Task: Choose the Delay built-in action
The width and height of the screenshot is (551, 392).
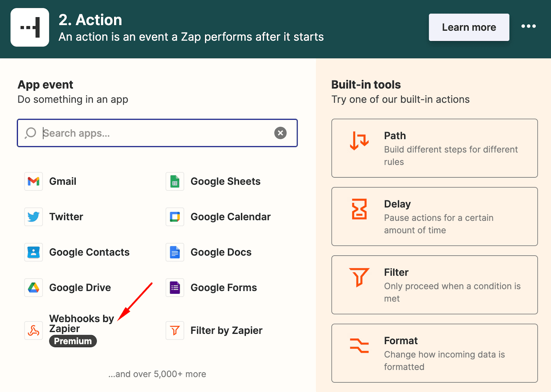Action: point(434,216)
